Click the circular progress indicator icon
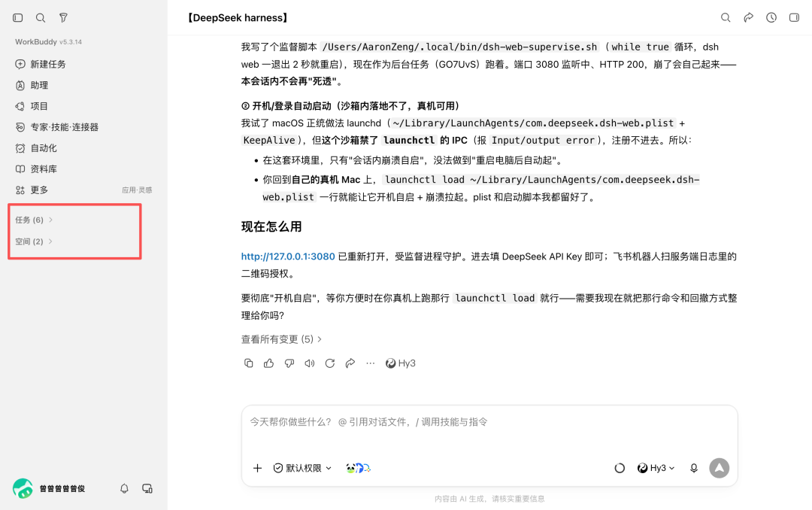 point(620,468)
